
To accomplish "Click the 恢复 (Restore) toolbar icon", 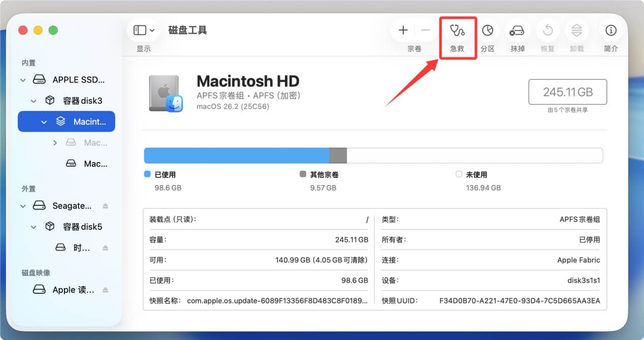I will 547,30.
